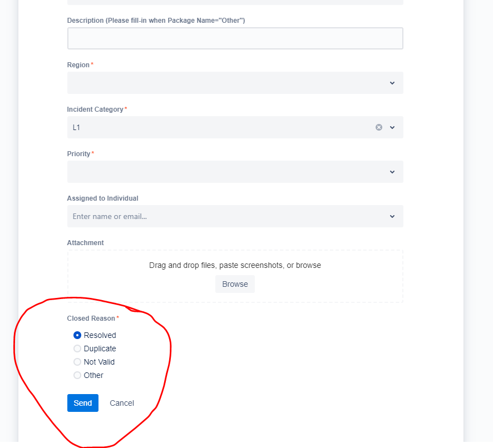Screen dimensions: 493x448
Task: Cancel the request form
Action: (122, 403)
